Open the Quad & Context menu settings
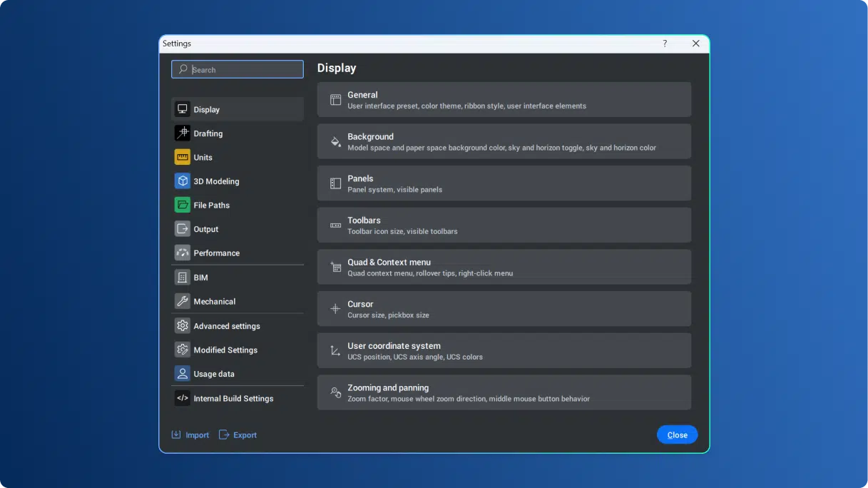This screenshot has height=488, width=868. [504, 267]
